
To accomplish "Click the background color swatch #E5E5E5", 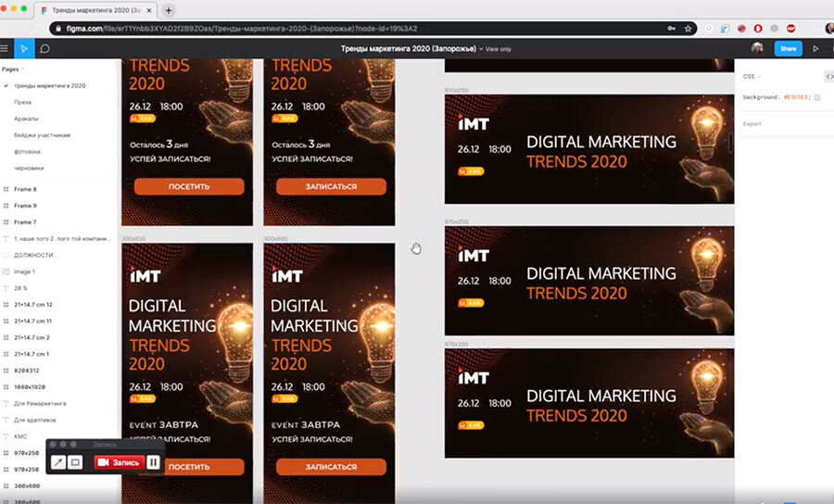I will point(817,97).
